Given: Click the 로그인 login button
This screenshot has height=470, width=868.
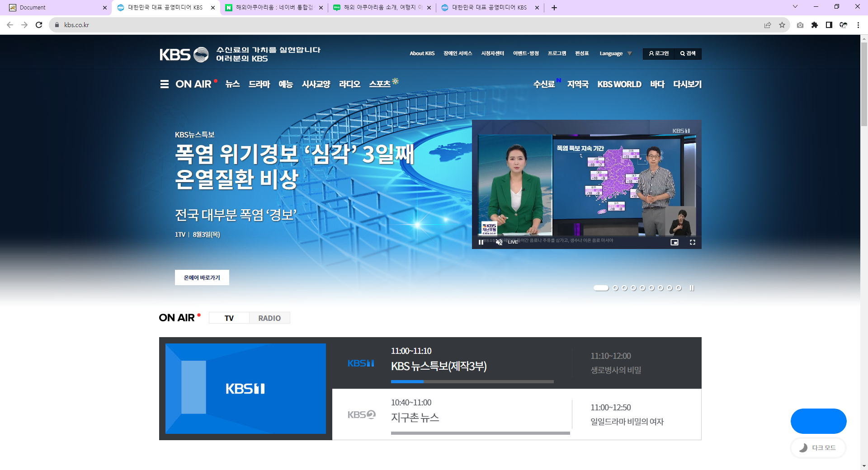Looking at the screenshot, I should point(659,53).
